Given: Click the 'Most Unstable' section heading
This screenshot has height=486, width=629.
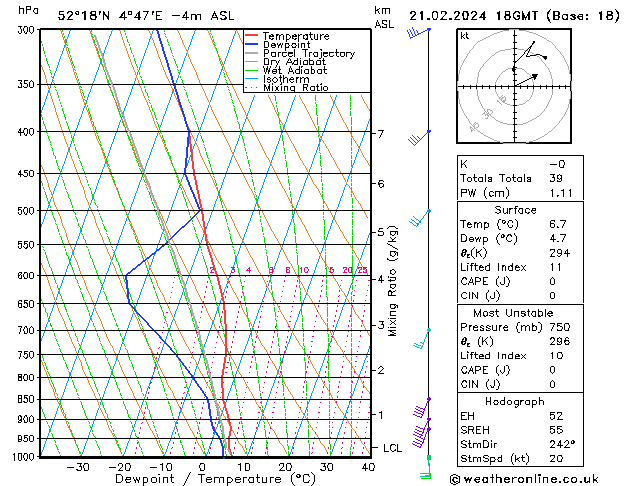Looking at the screenshot, I should coord(513,313).
